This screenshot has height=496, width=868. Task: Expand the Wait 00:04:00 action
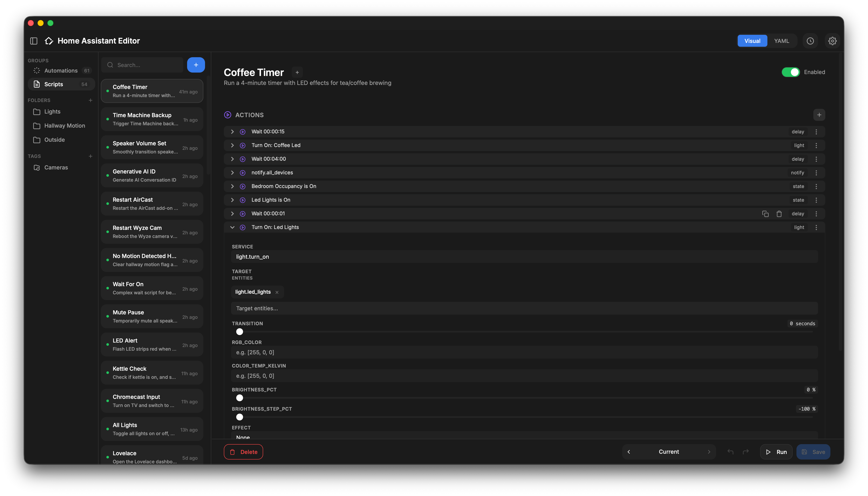point(232,159)
